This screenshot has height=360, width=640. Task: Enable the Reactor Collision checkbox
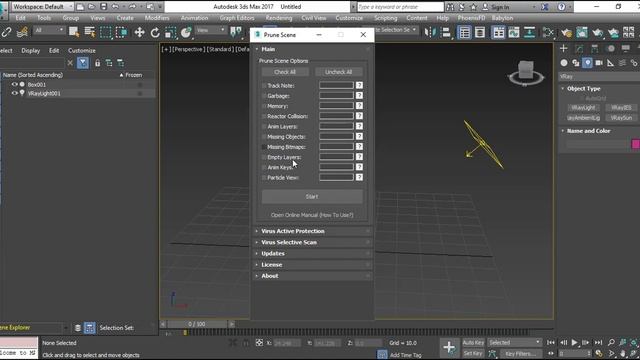264,116
